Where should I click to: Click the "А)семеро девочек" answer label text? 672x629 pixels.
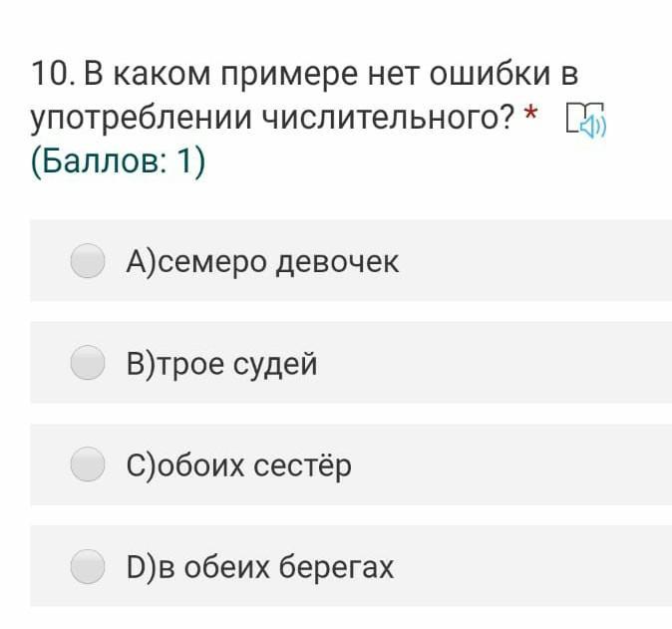coord(262,262)
